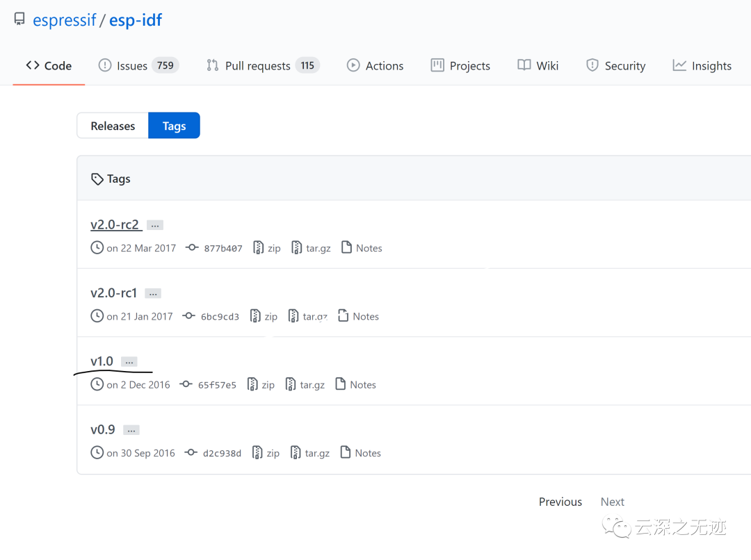The width and height of the screenshot is (751, 560).
Task: Click the Notes page icon for v2.0-rc1
Action: tap(343, 315)
